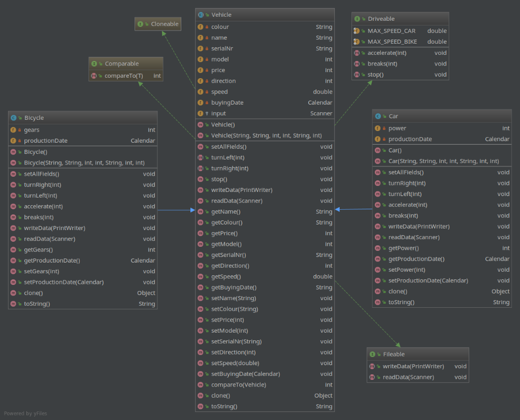This screenshot has height=420, width=520.
Task: Select the Vehicle class header
Action: click(x=265, y=15)
